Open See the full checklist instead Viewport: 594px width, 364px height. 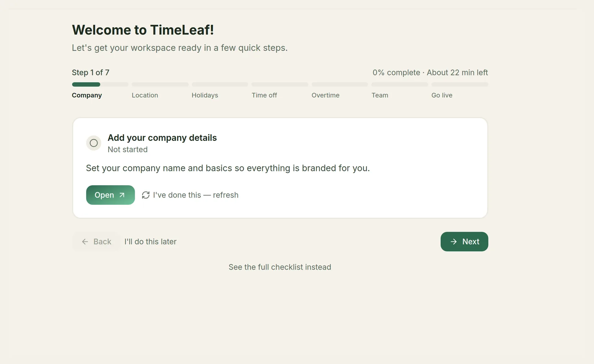pyautogui.click(x=280, y=267)
